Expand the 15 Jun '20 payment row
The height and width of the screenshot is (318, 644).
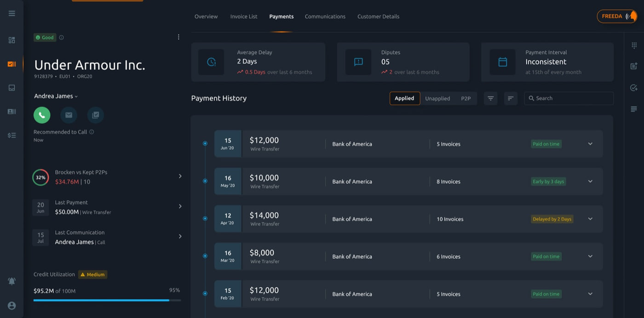(590, 144)
